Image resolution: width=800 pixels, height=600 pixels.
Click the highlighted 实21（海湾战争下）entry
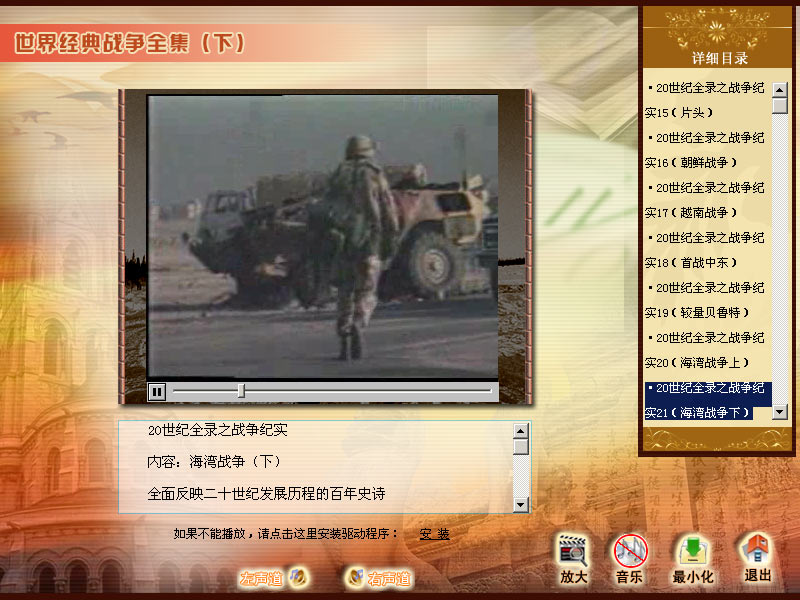[x=708, y=401]
